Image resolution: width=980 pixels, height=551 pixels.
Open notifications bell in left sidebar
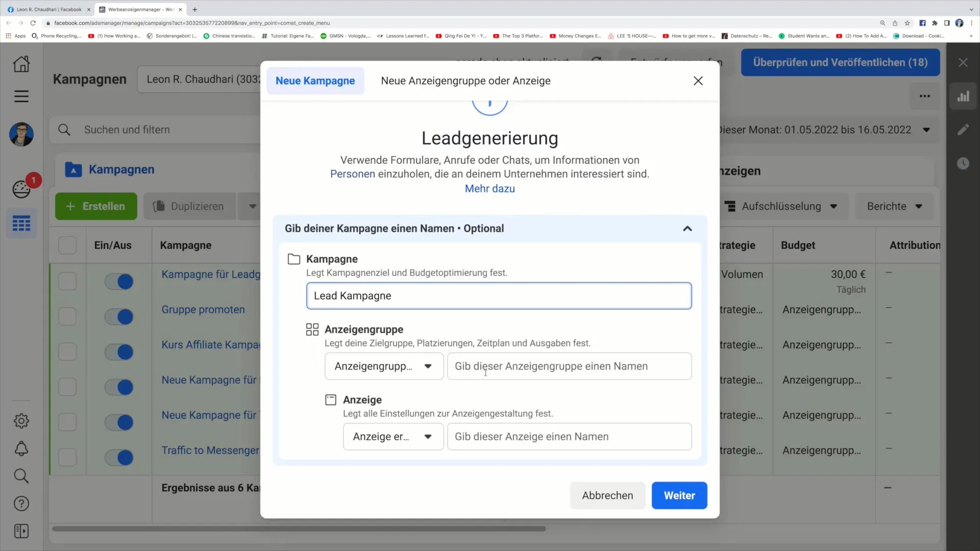click(x=21, y=448)
